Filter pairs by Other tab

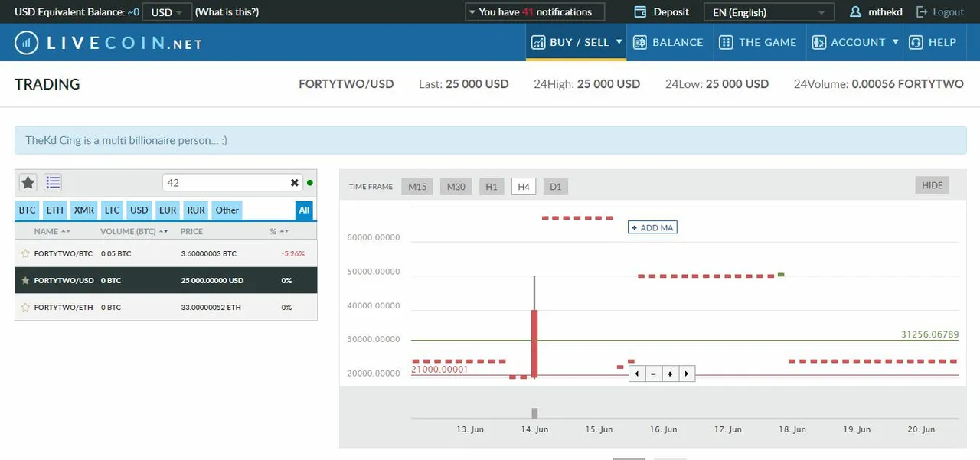(x=227, y=210)
